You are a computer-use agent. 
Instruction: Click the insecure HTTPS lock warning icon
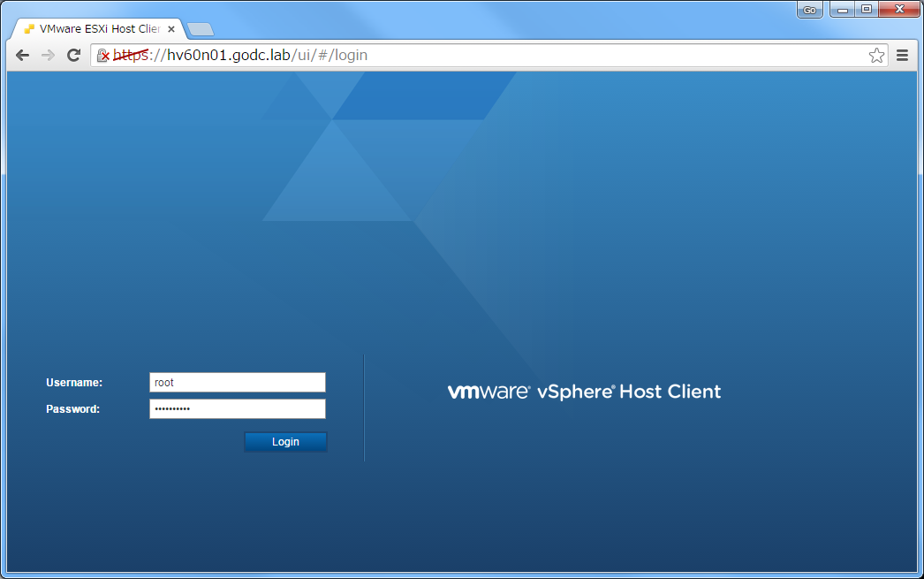pos(103,56)
